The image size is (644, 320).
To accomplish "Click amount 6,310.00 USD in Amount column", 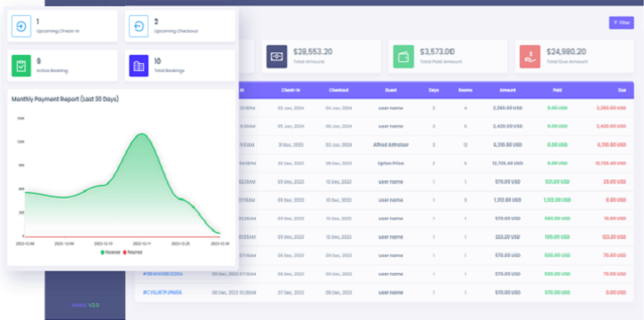I will tap(507, 145).
